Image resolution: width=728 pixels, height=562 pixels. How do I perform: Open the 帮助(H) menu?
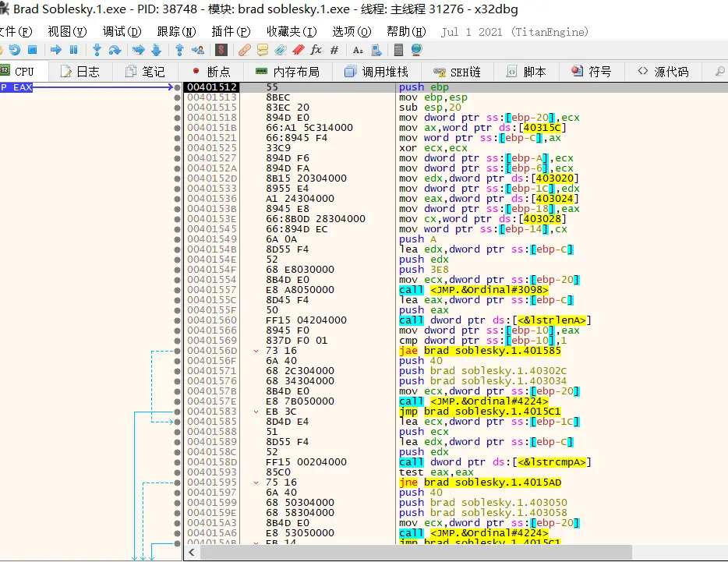(406, 32)
